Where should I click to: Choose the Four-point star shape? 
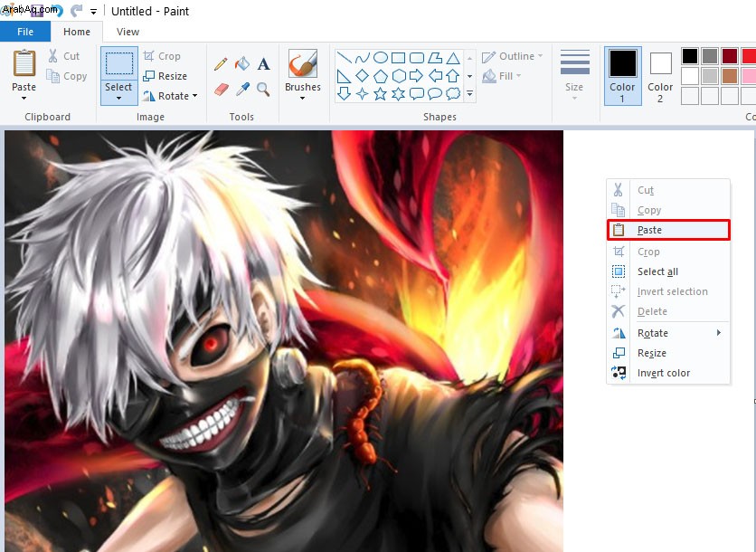(x=362, y=93)
